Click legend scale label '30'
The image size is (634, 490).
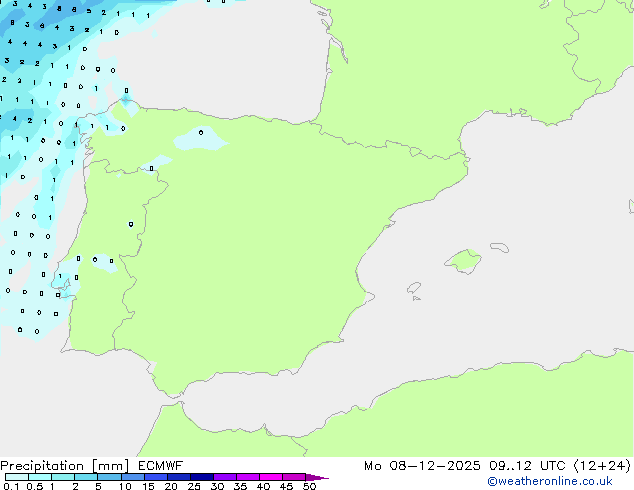pyautogui.click(x=217, y=486)
